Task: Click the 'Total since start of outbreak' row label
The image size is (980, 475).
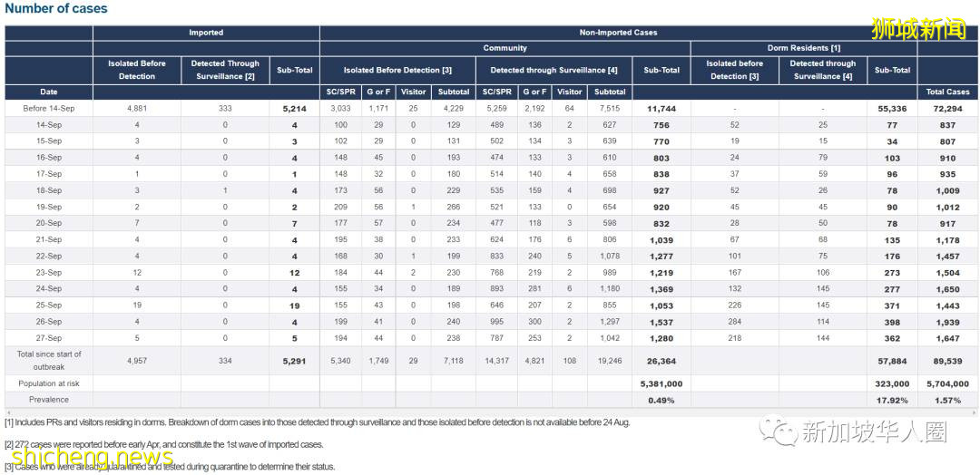Action: 48,360
